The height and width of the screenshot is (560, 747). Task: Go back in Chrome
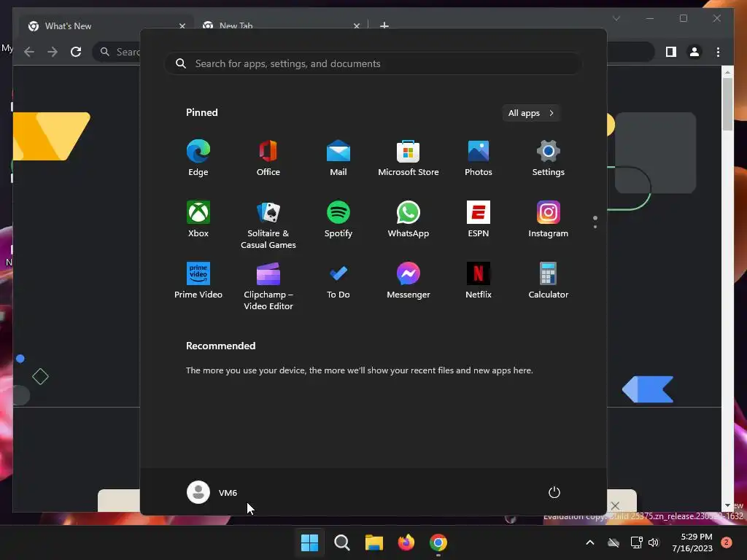click(29, 52)
